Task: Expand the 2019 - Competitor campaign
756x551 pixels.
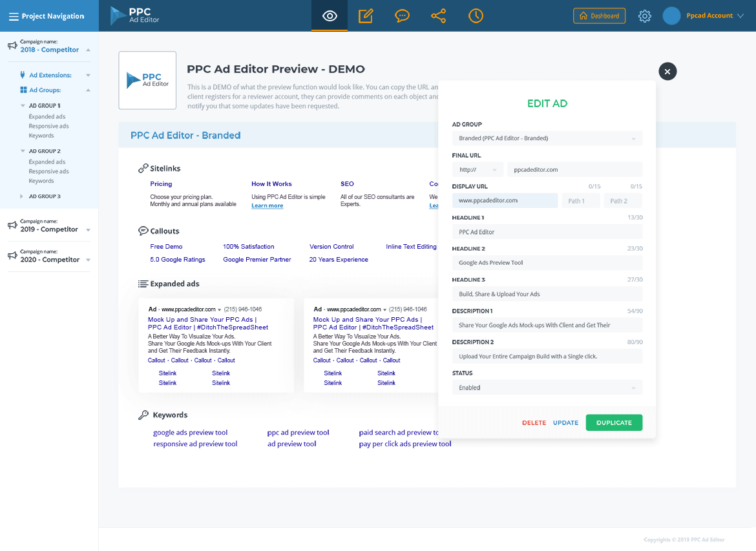Action: click(x=89, y=230)
